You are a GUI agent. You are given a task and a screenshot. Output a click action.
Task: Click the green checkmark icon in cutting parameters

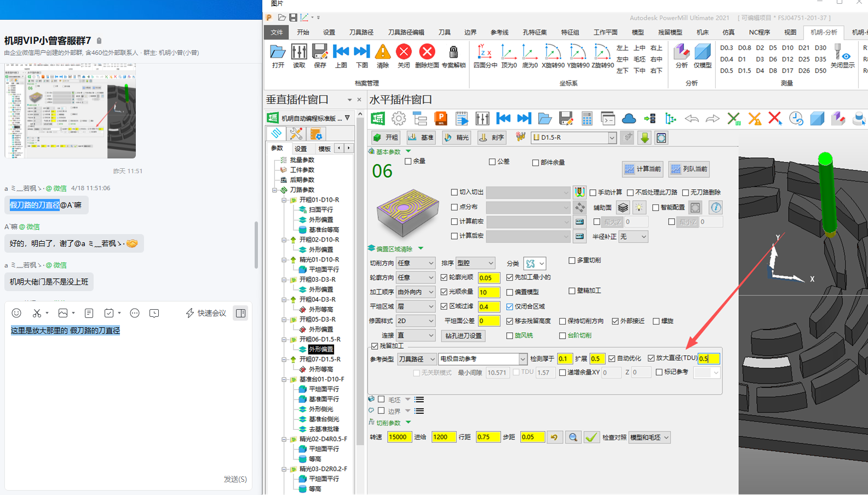point(591,437)
